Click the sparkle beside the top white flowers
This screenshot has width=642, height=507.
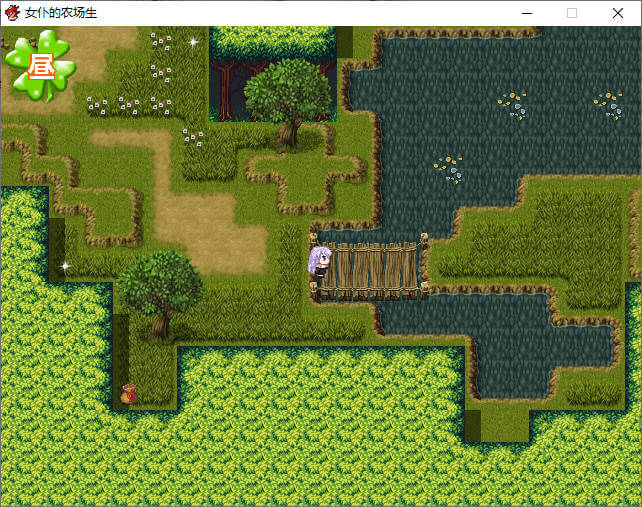194,42
